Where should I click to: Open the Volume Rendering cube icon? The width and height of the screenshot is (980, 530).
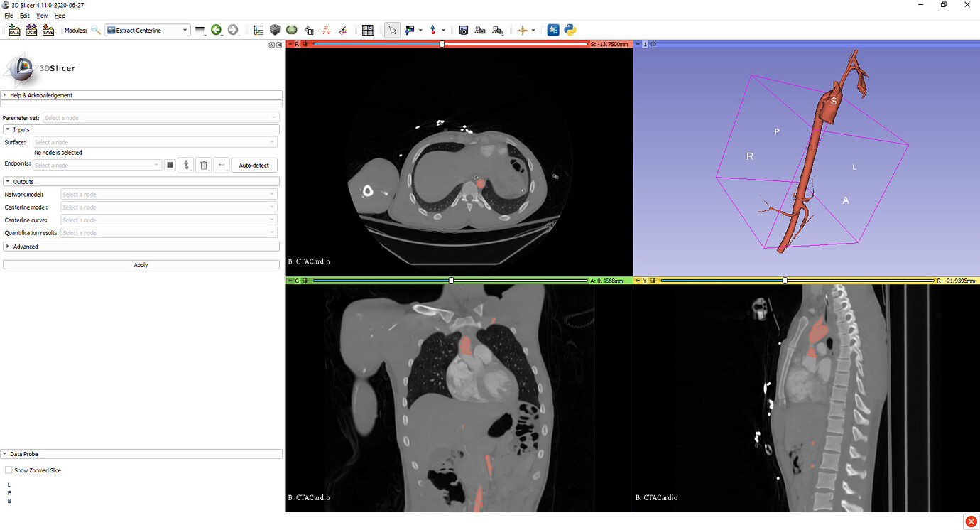275,30
